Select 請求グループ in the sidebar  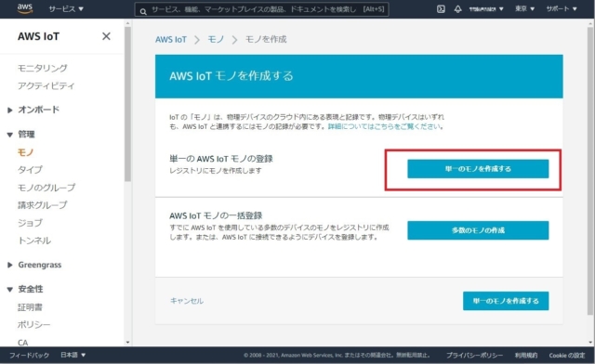tap(42, 205)
